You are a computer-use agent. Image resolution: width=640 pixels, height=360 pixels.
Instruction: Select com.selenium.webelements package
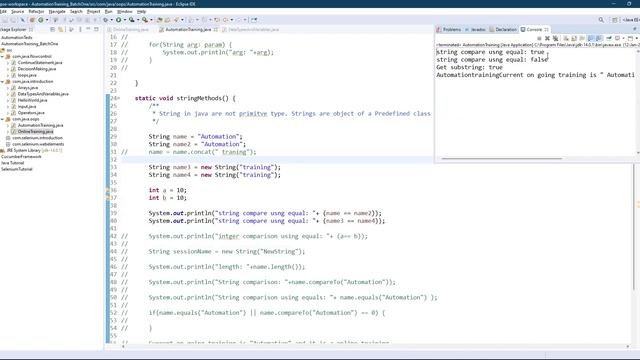click(x=38, y=144)
